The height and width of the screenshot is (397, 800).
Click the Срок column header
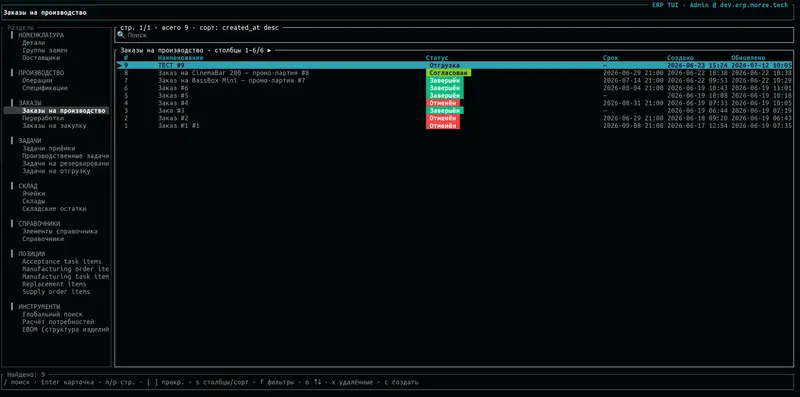click(610, 58)
